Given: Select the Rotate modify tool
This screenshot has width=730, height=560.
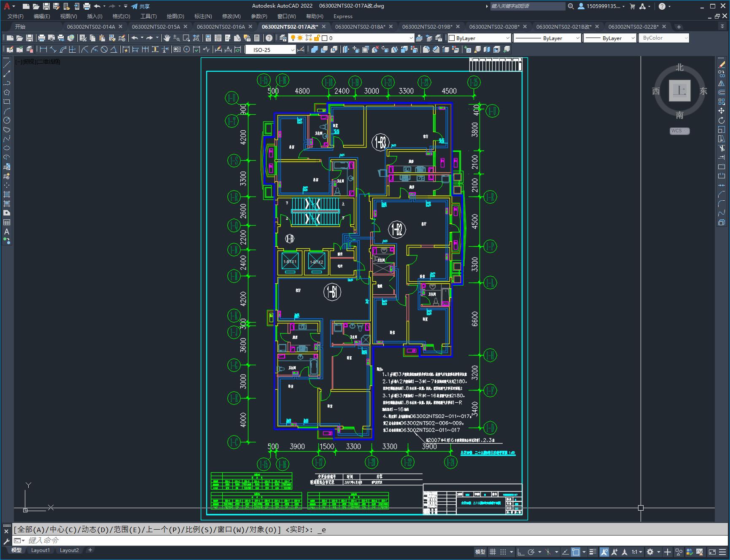Looking at the screenshot, I should 722,120.
